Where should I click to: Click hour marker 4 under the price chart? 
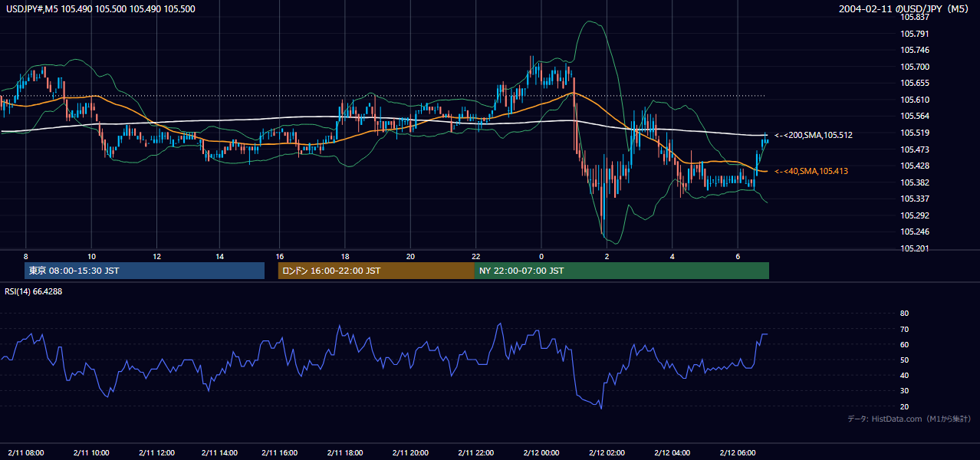[673, 256]
